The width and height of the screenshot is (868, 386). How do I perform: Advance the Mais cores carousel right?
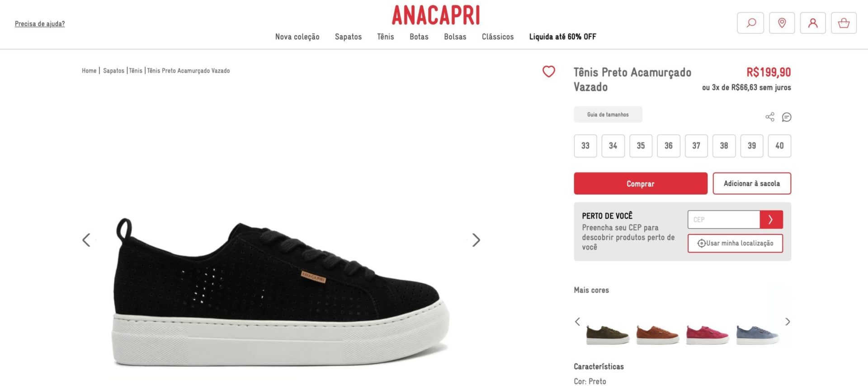788,322
